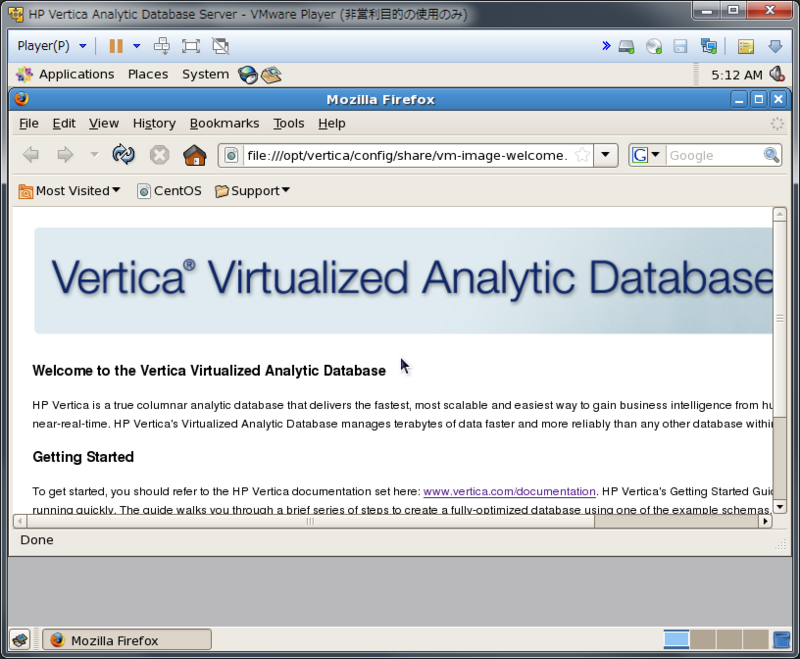Screen dimensions: 800x659
Task: Launch the email launcher in GNOME panel
Action: tap(271, 75)
